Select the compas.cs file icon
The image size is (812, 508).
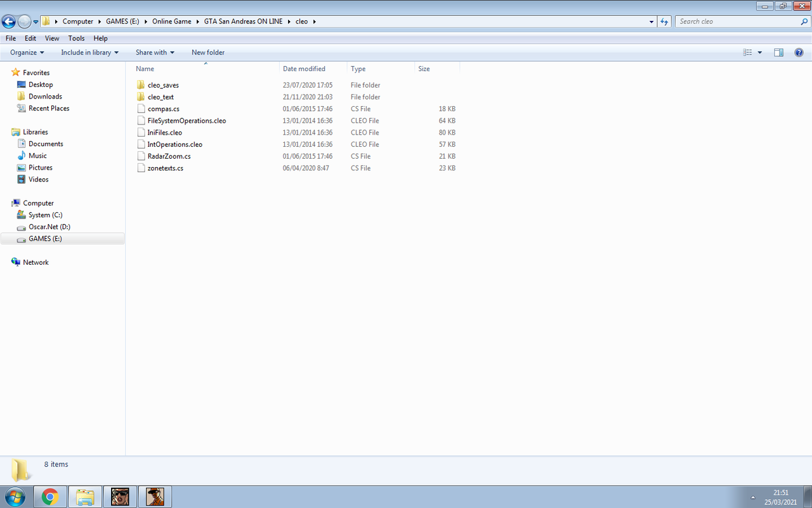tap(141, 109)
